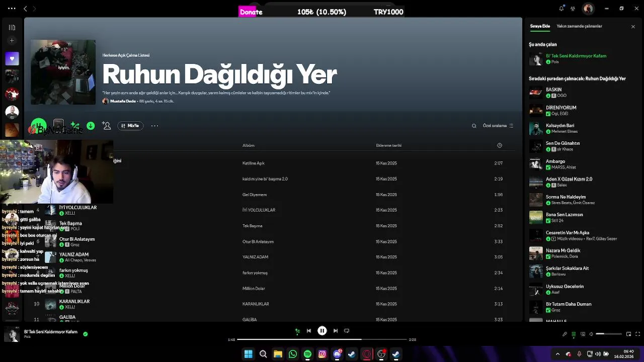Pause playback in the player bar

click(x=322, y=331)
